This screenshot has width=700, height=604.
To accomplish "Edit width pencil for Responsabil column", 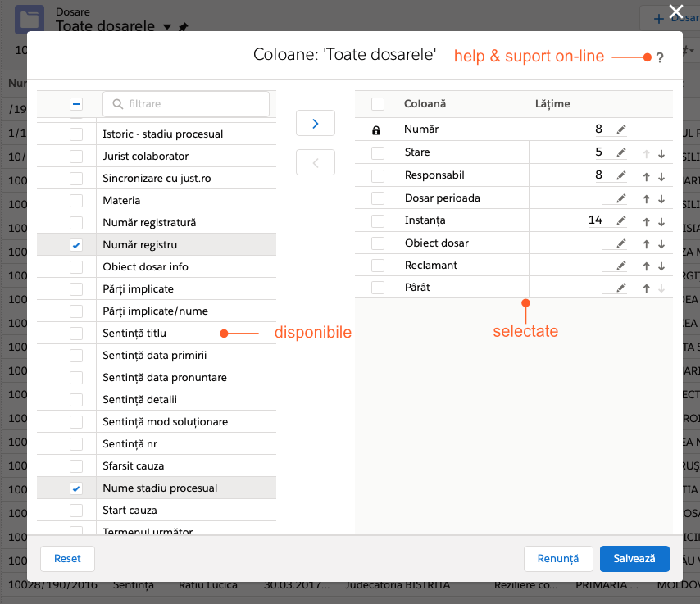I will tap(621, 175).
